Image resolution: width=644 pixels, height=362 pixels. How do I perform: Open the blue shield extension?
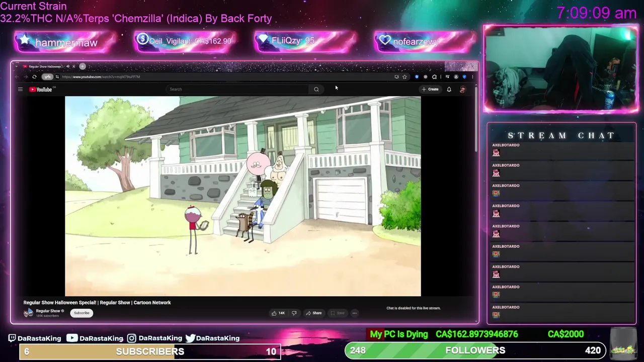tap(417, 77)
